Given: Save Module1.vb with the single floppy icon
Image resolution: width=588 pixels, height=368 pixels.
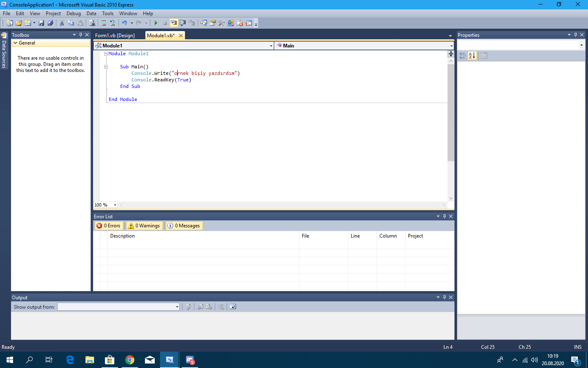Looking at the screenshot, I should tap(41, 23).
